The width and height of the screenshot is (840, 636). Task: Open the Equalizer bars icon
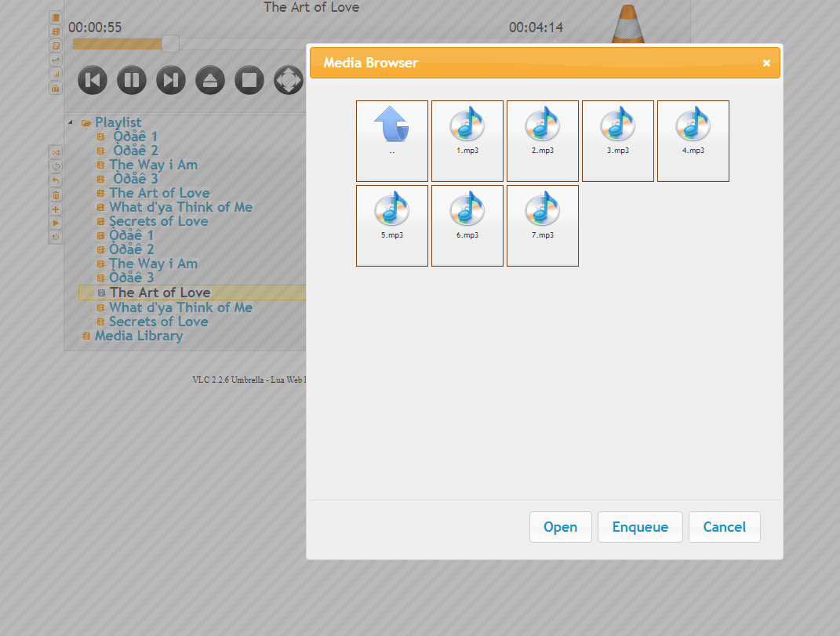[56, 74]
